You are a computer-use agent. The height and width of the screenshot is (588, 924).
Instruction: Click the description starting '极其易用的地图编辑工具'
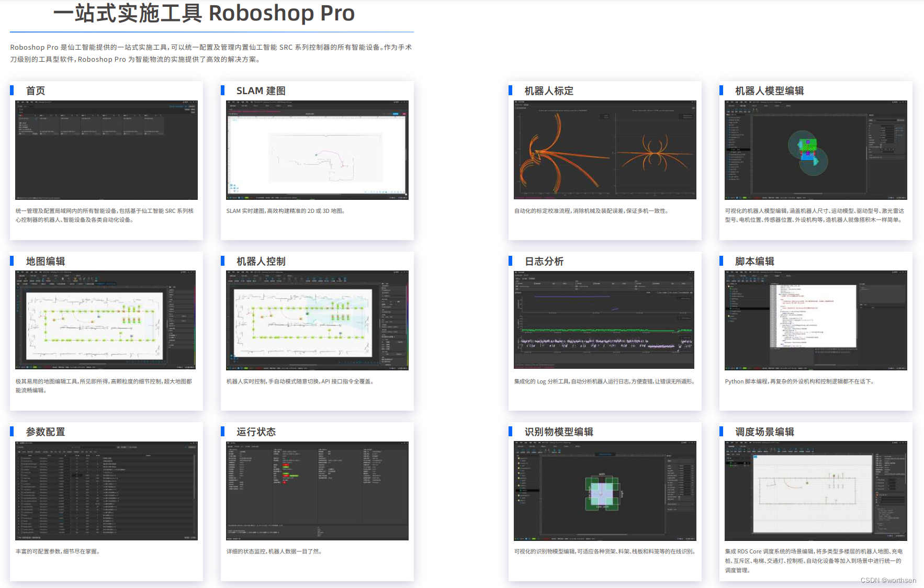point(104,386)
